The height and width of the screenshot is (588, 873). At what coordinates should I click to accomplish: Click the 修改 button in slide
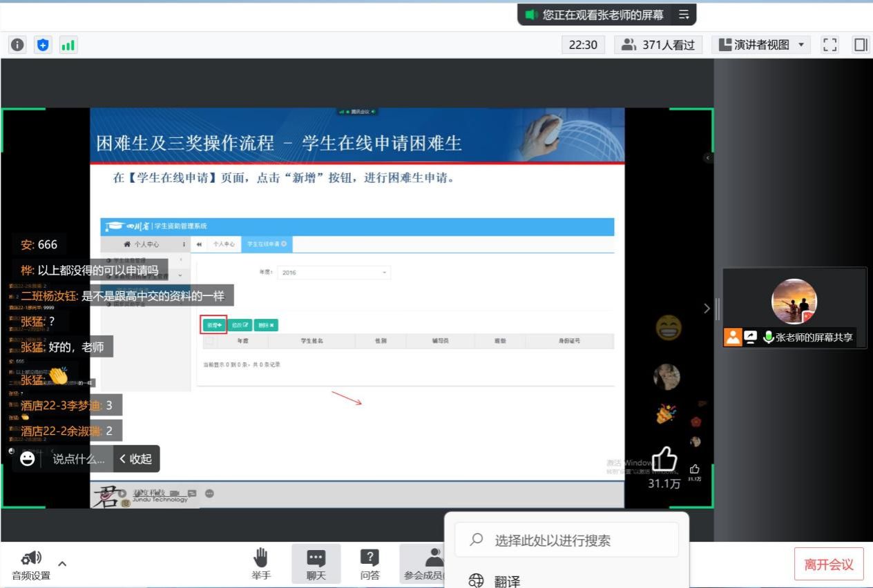click(240, 325)
